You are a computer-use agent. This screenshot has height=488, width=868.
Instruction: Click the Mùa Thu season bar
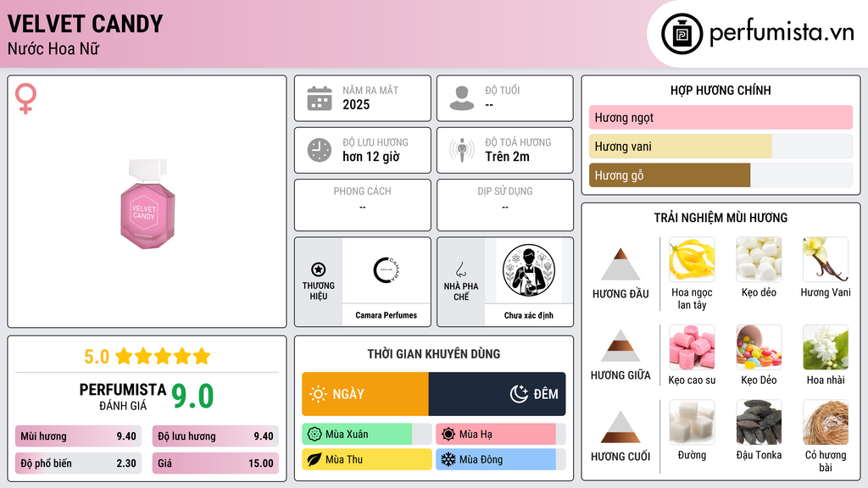(x=367, y=459)
